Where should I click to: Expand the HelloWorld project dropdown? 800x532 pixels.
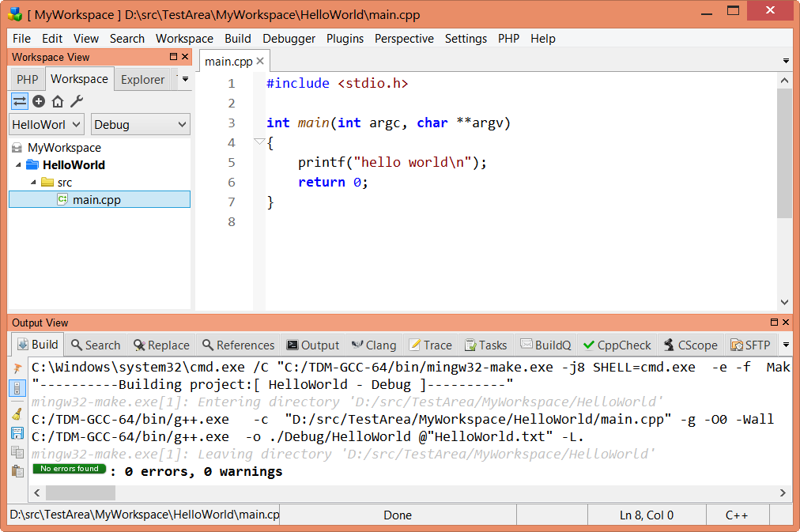(x=46, y=124)
